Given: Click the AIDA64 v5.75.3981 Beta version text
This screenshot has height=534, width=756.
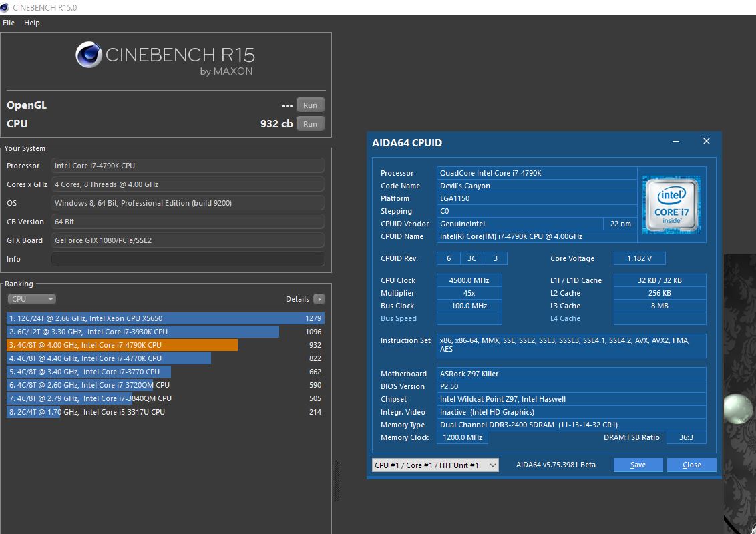Looking at the screenshot, I should (556, 465).
